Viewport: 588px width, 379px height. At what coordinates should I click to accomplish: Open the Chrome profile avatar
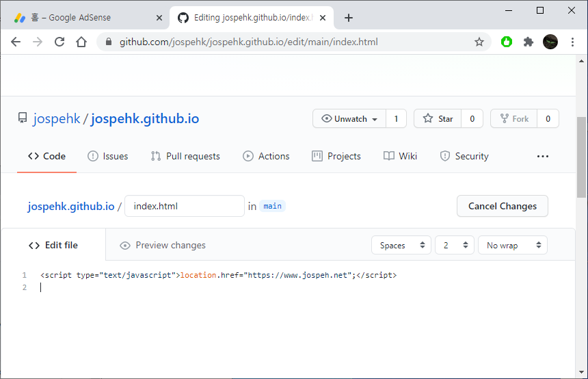550,42
